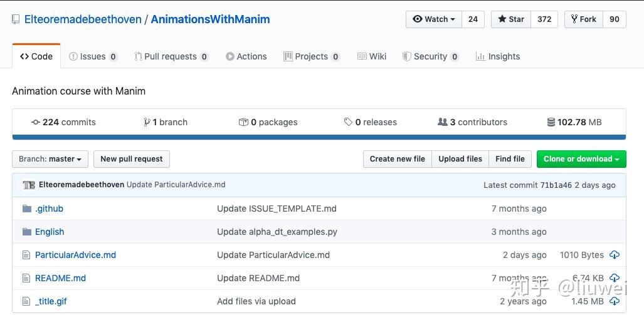Viewport: 644px width, 315px height.
Task: Click the committer avatar thumbnail
Action: [x=29, y=185]
